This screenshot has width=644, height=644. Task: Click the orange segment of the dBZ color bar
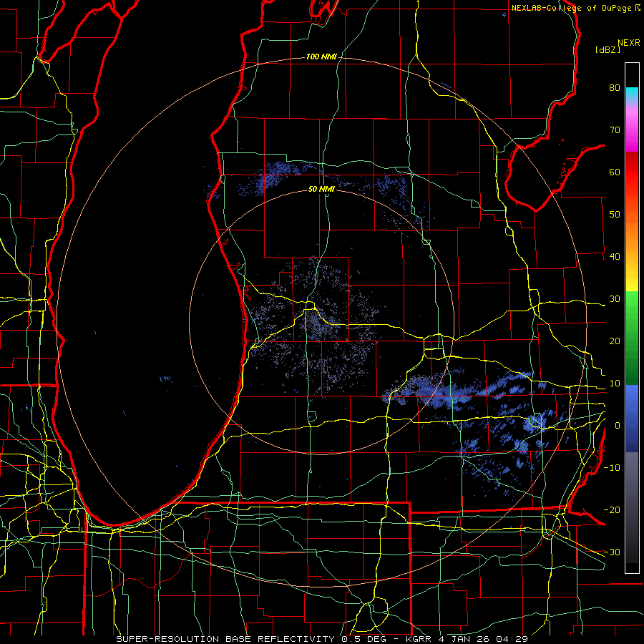(x=632, y=230)
